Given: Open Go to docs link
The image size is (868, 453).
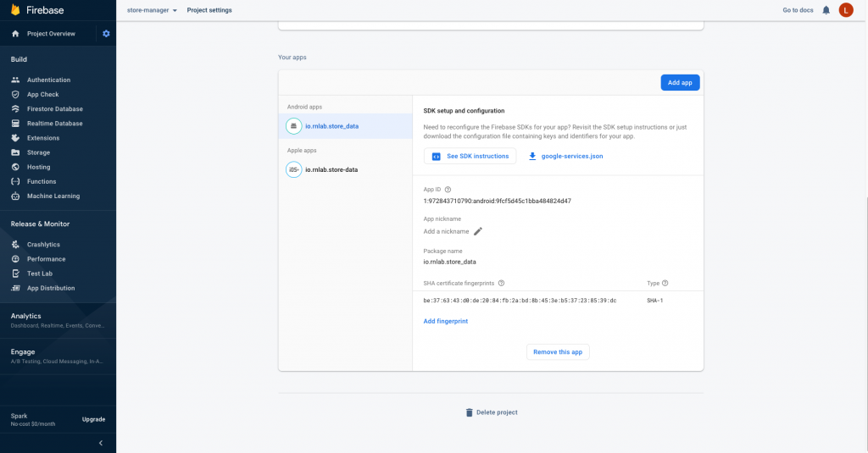Looking at the screenshot, I should 798,10.
